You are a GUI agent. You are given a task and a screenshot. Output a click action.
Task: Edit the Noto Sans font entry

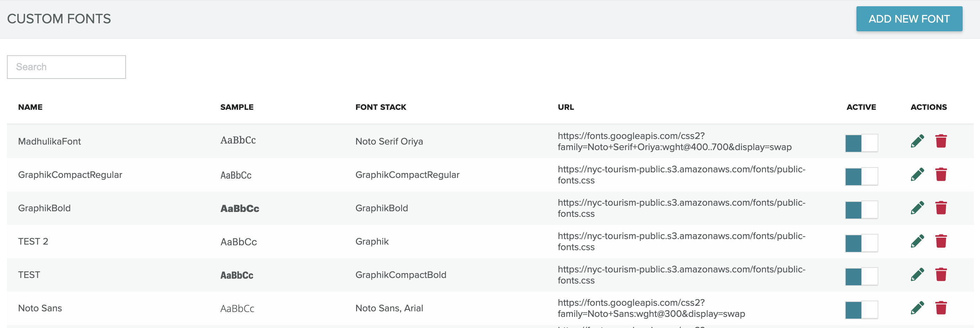[x=917, y=308]
